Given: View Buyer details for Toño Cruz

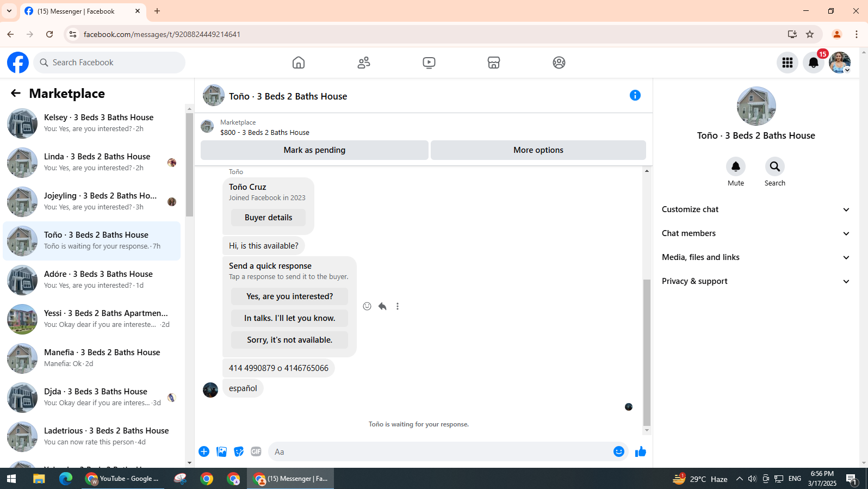Looking at the screenshot, I should pyautogui.click(x=268, y=218).
